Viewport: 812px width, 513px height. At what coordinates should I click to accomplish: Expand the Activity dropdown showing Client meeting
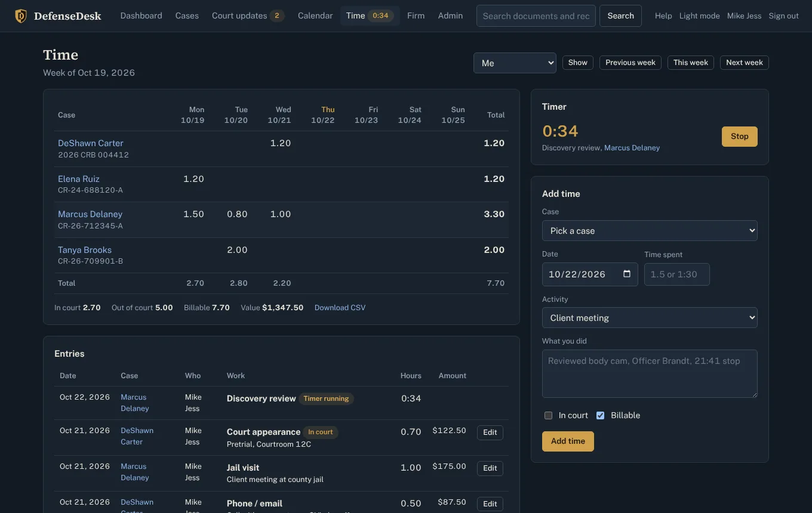(x=650, y=318)
